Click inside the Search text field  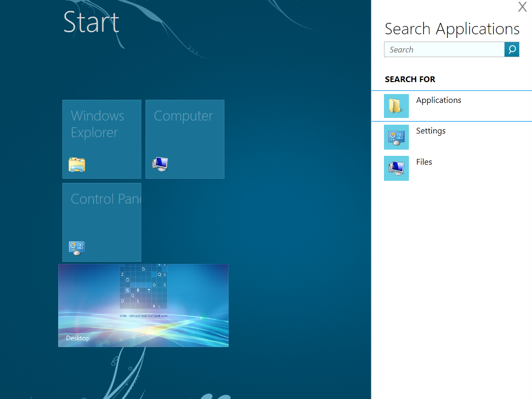pyautogui.click(x=444, y=49)
